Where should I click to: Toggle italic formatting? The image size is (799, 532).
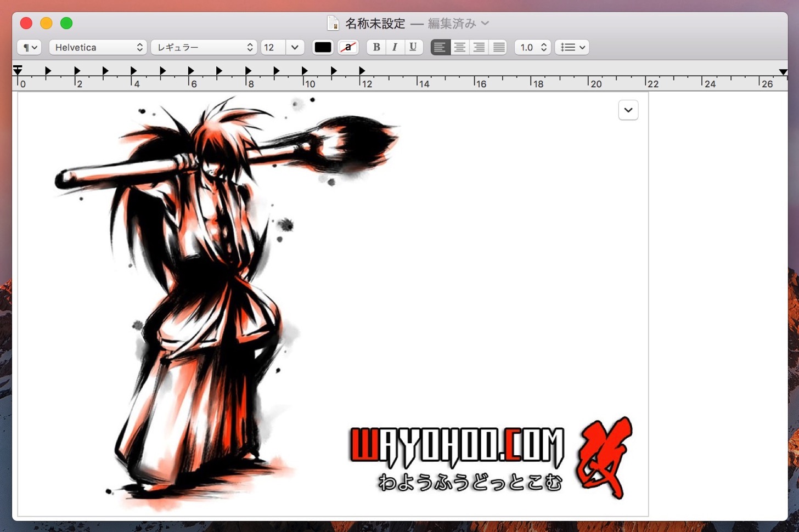coord(395,47)
